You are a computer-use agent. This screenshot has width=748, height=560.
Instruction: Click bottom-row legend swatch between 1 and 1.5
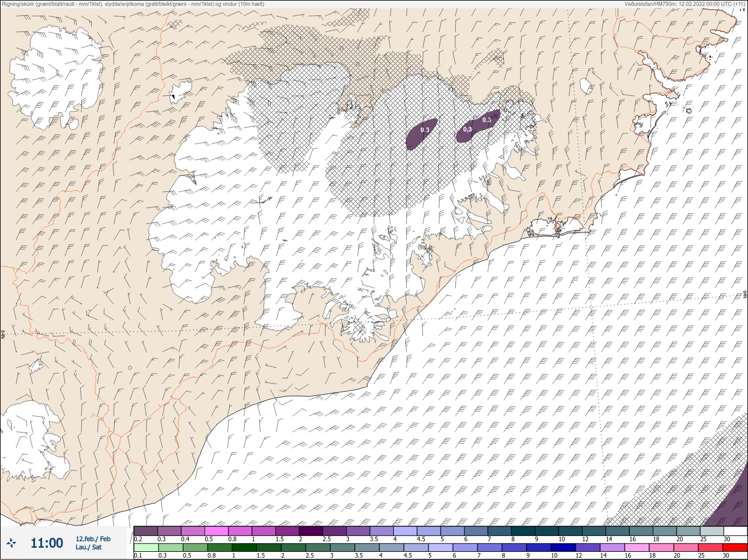(244, 548)
